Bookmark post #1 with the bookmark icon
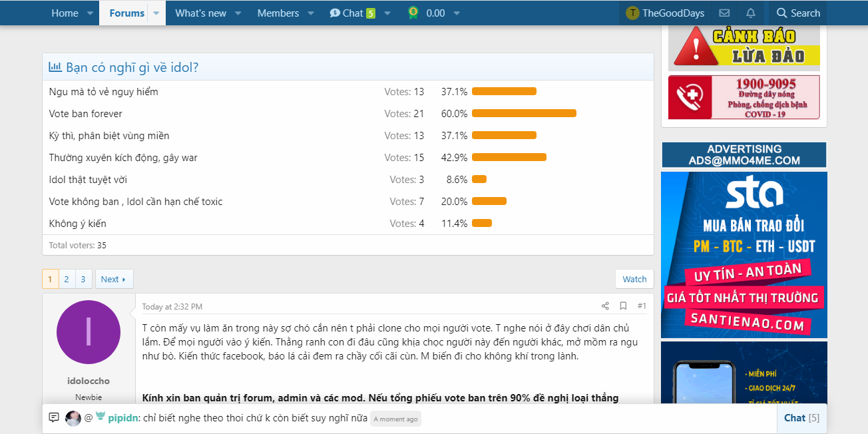868x434 pixels. click(x=623, y=306)
